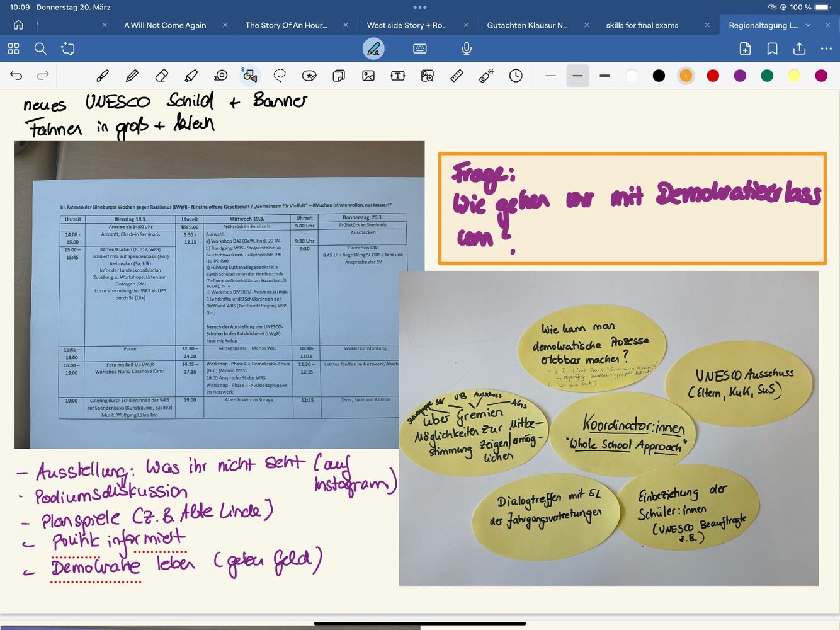Switch to the 'West side Story' tab
The image size is (840, 630).
click(407, 25)
